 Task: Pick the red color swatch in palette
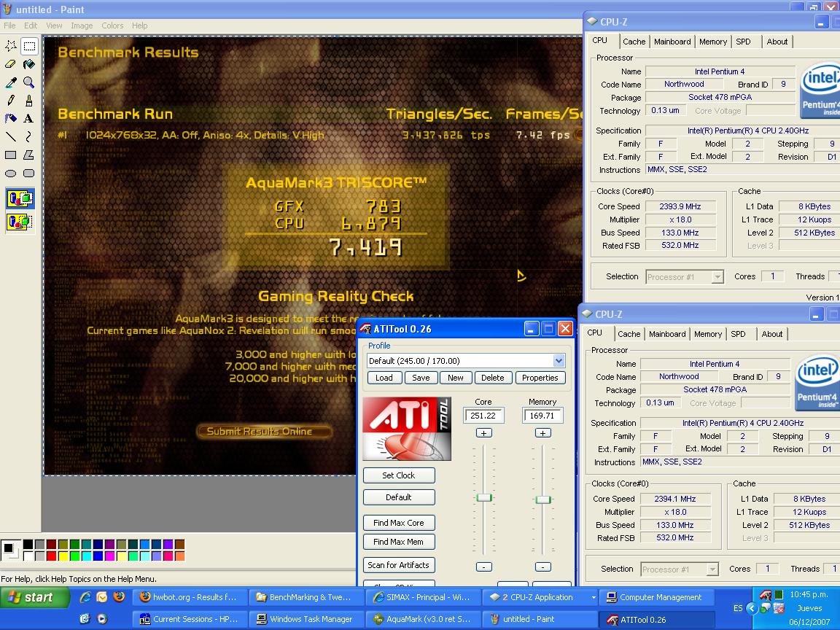[x=52, y=556]
